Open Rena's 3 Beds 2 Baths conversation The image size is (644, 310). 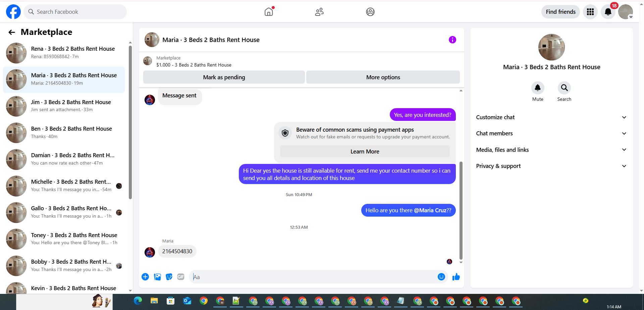(x=64, y=53)
